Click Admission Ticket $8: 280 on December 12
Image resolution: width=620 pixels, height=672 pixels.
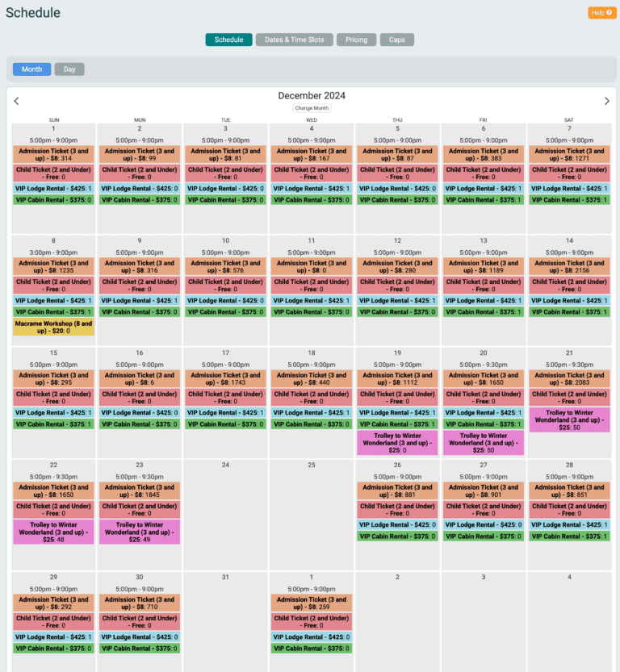click(x=397, y=266)
